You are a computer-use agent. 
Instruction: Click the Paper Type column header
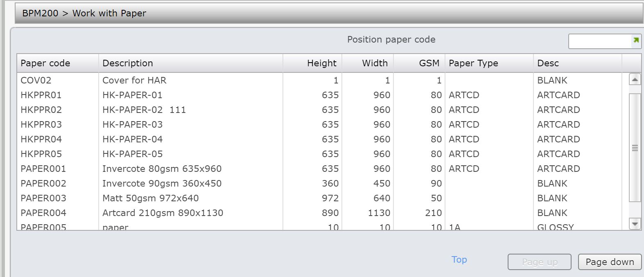[x=473, y=63]
